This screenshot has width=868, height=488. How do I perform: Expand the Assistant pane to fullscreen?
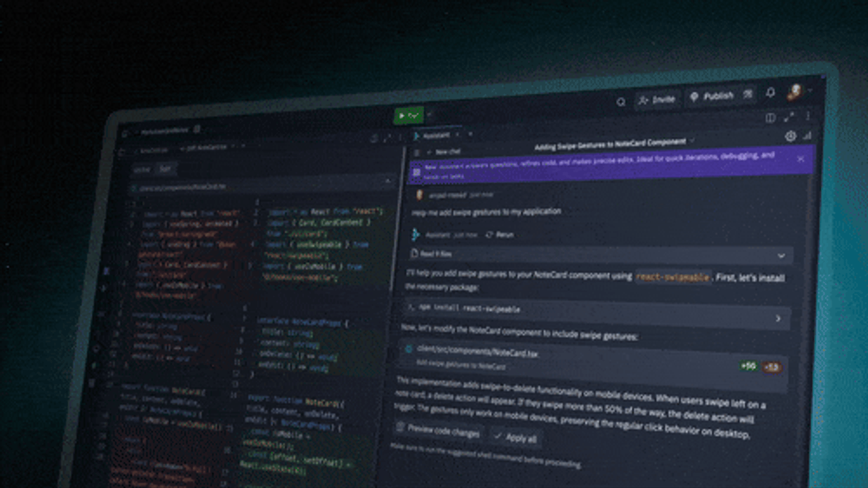(789, 117)
